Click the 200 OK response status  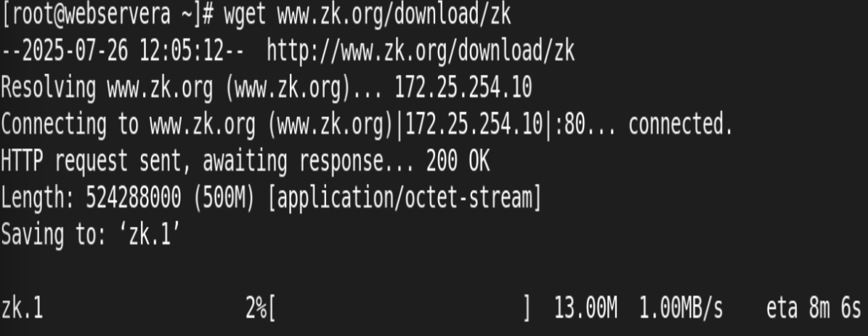(458, 162)
